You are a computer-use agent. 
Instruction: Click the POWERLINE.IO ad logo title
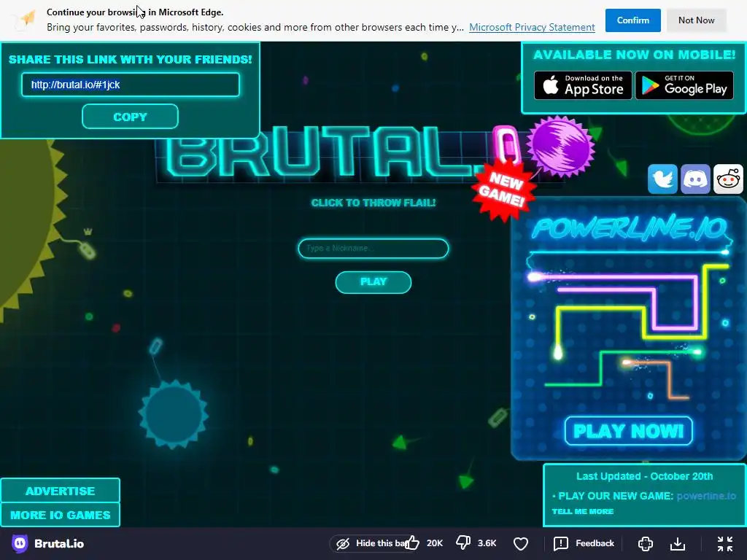pyautogui.click(x=630, y=227)
